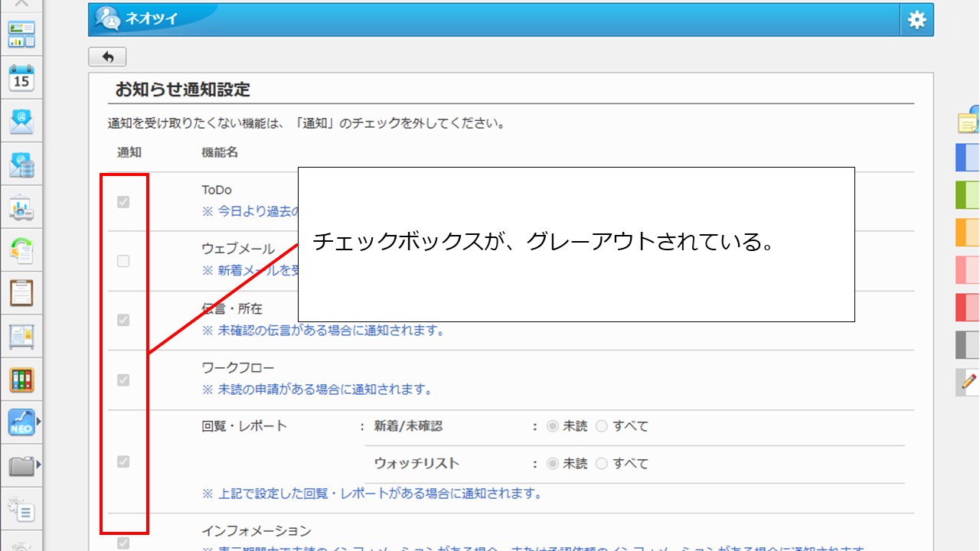Select the orange sticky note color
The width and height of the screenshot is (980, 551).
click(x=968, y=233)
